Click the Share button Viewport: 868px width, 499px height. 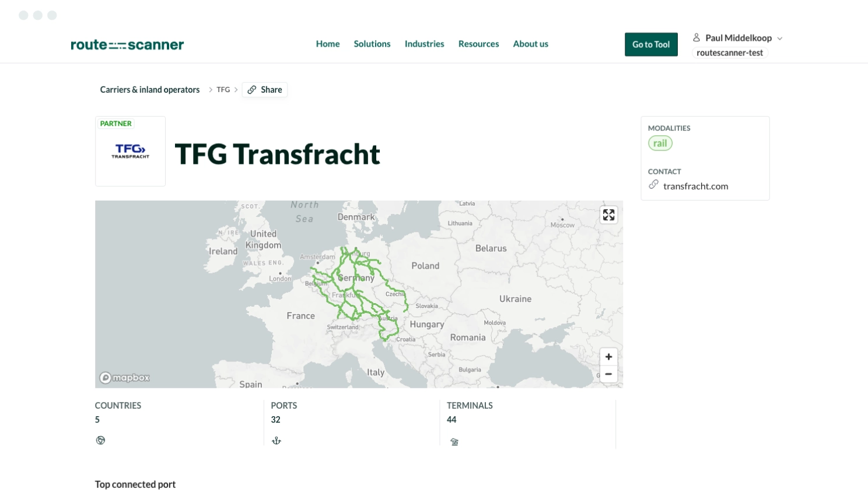click(265, 90)
